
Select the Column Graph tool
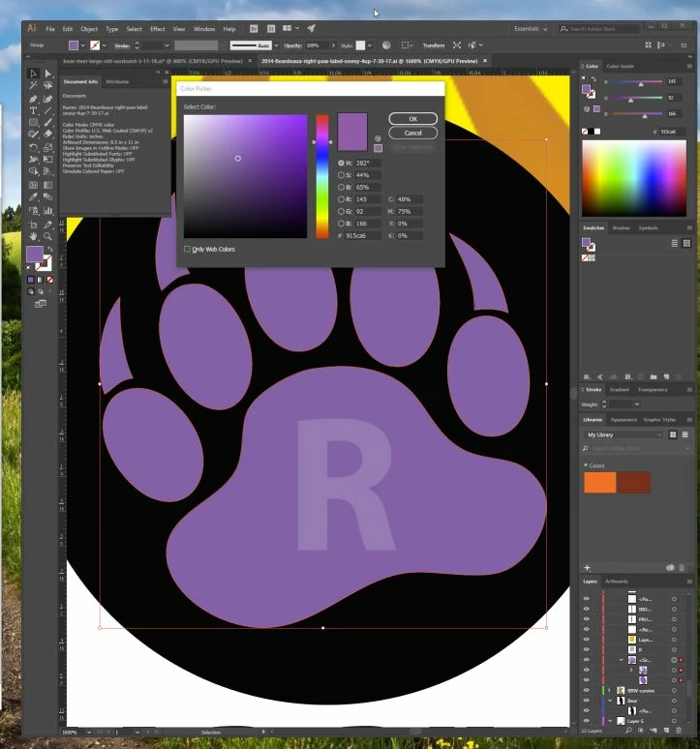[47, 211]
